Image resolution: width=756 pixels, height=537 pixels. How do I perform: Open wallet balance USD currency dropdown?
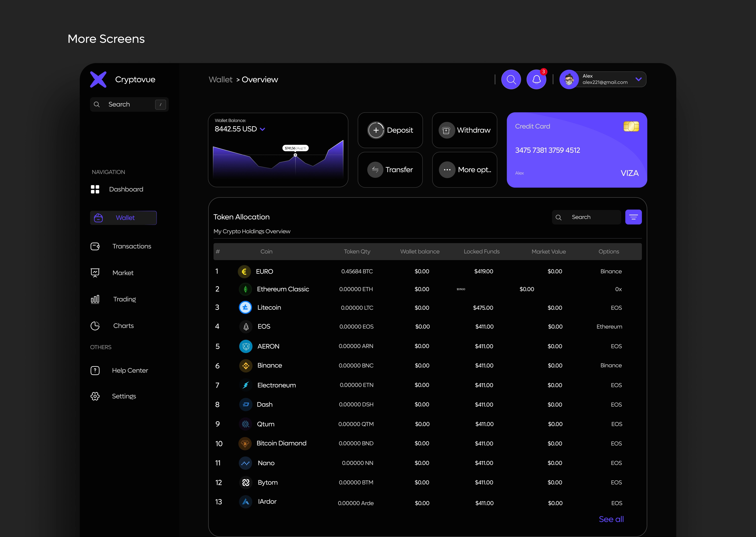pyautogui.click(x=262, y=129)
